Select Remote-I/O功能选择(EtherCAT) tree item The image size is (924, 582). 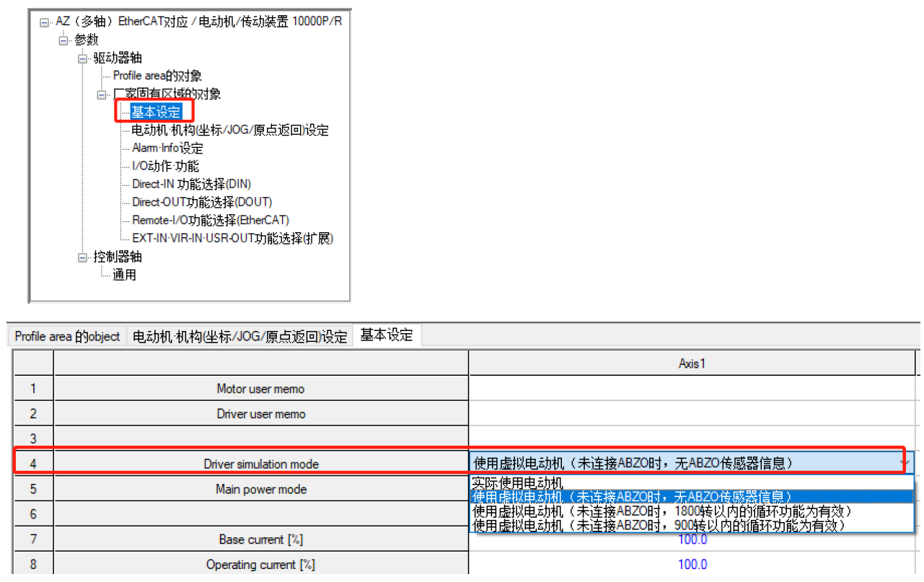pos(210,221)
